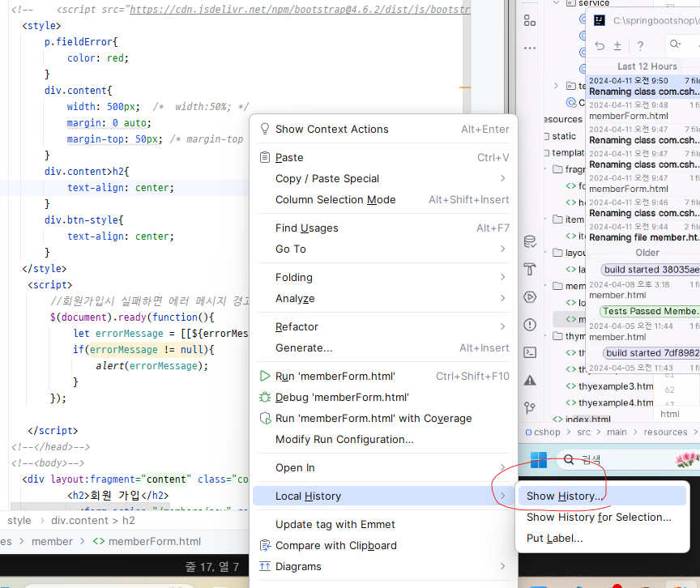Screen dimensions: 700x588
Task: Open Help in Local History toolbar
Action: click(x=640, y=45)
